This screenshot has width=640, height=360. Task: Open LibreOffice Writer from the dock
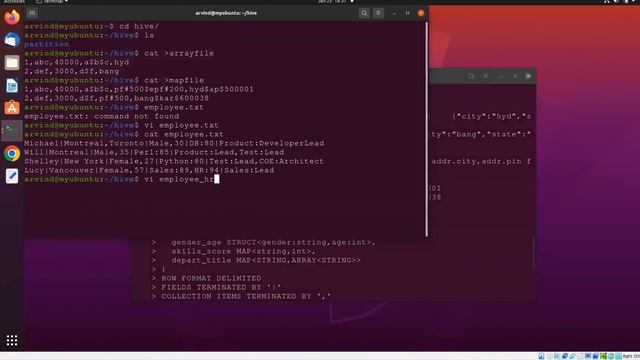[12, 86]
